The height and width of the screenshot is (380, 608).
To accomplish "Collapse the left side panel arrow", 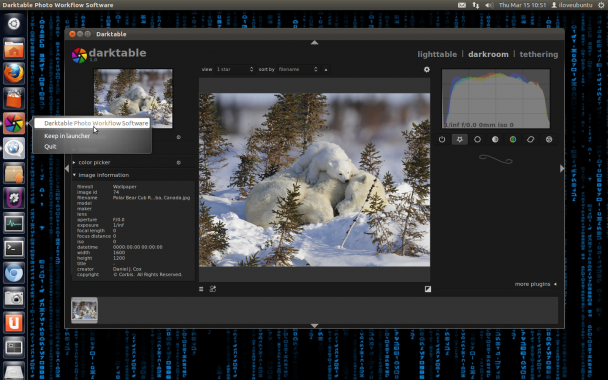I will 67,168.
